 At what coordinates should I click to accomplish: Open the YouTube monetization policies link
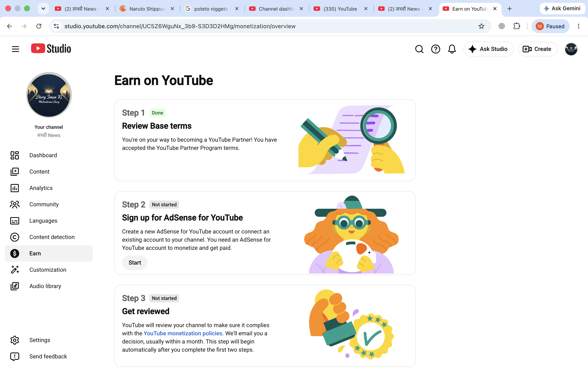click(183, 333)
